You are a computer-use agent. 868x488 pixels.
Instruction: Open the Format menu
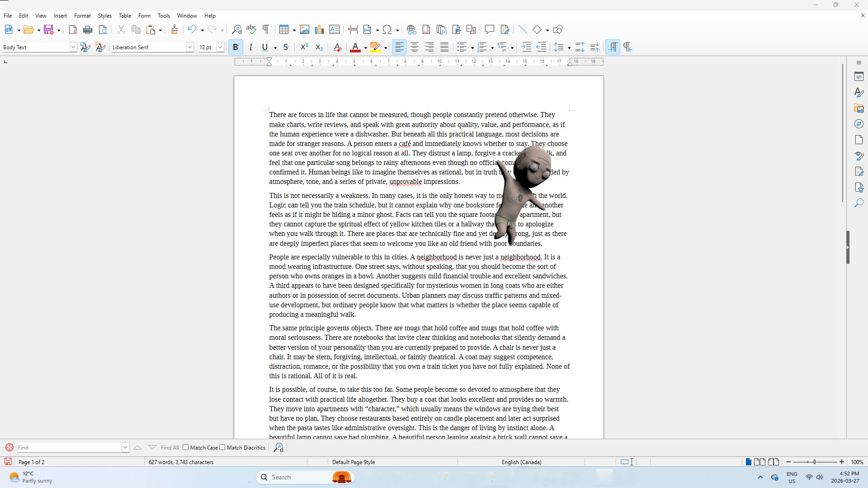(82, 15)
